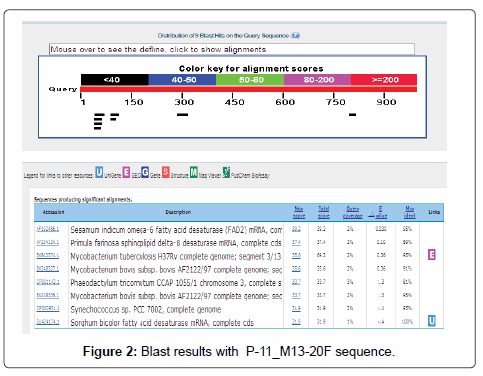Select 'Primula farinosa sphingolipid delta-8 desaturase' description
Viewport: 483px width, 376px height.
click(176, 243)
